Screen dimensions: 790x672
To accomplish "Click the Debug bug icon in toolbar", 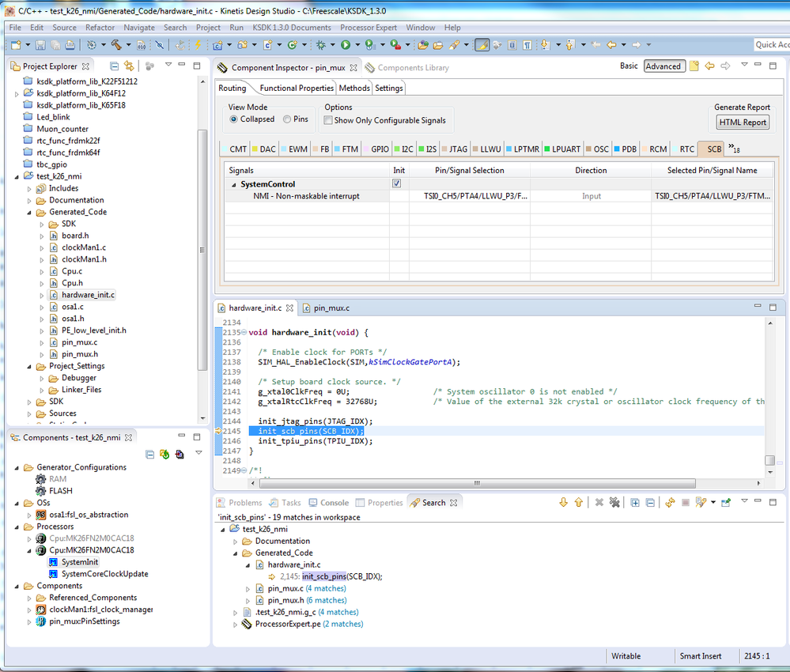I will coord(322,45).
